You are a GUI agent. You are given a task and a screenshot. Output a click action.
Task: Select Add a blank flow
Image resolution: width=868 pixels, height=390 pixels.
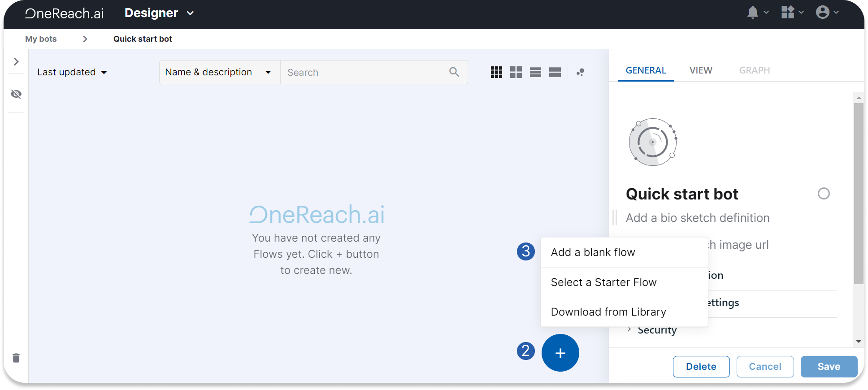(593, 252)
